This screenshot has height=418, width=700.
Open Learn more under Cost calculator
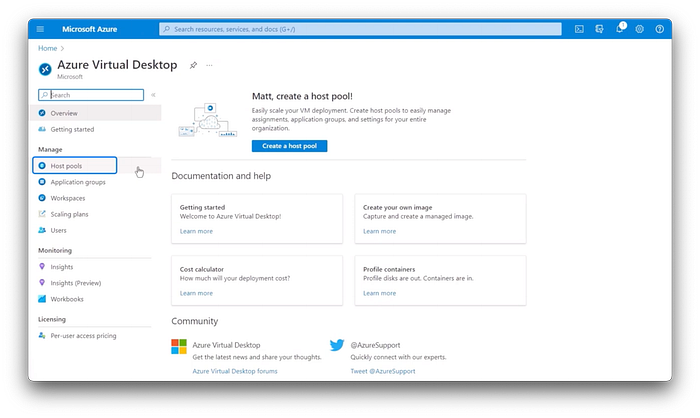tap(196, 293)
